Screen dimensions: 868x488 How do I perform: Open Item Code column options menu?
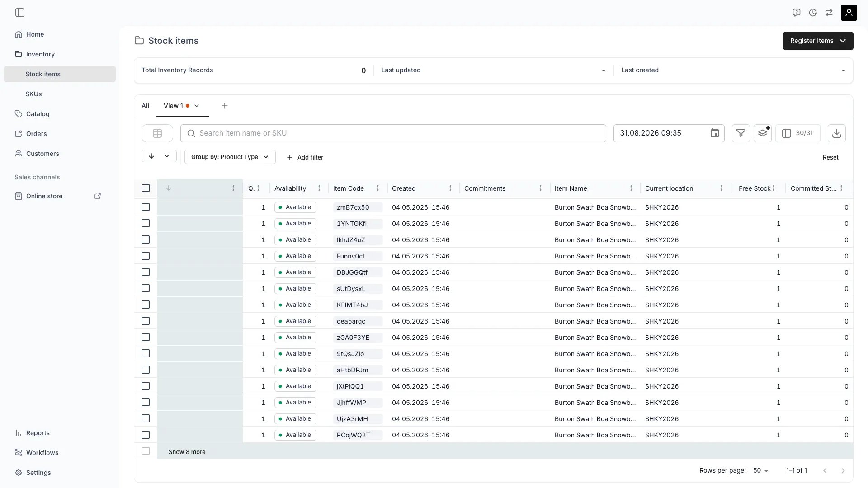tap(378, 188)
